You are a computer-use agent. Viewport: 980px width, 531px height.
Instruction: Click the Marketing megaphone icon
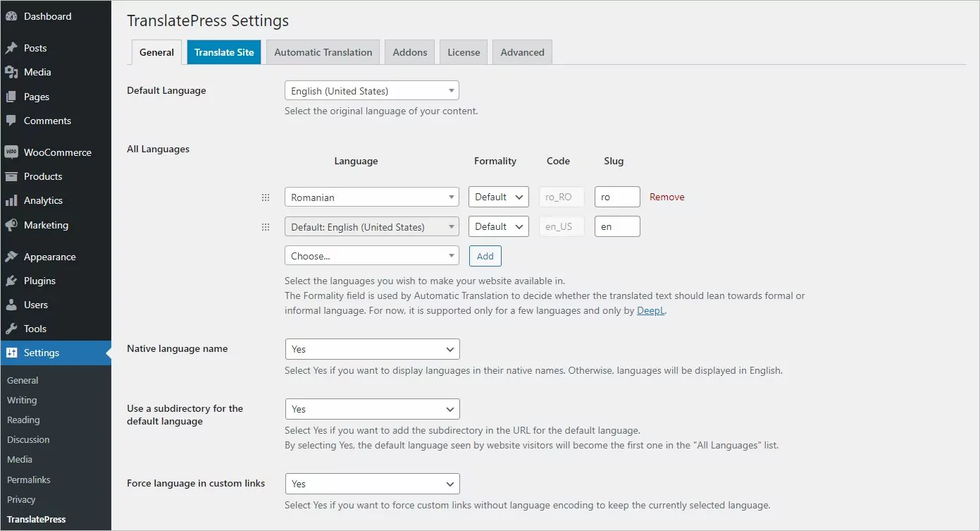click(11, 225)
